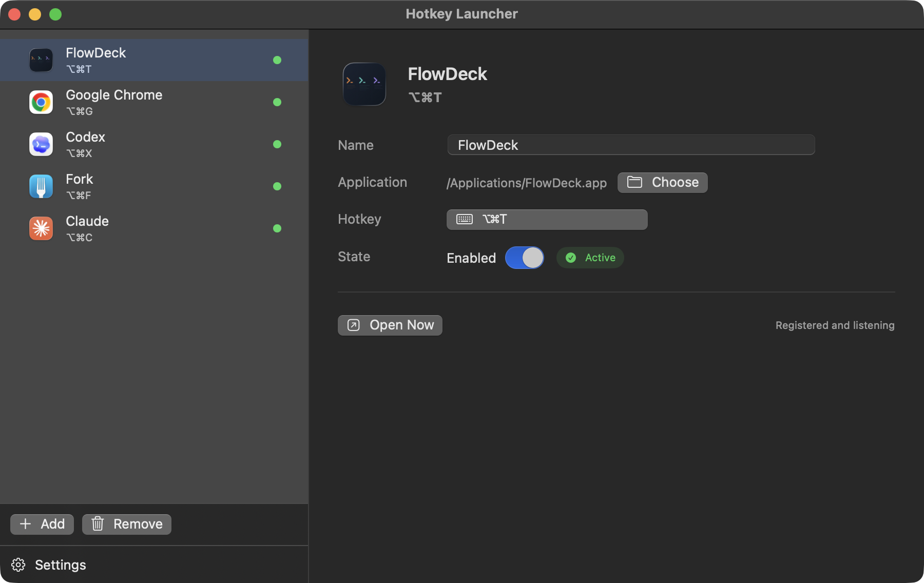Click the green status dot for Google Chrome
This screenshot has width=924, height=583.
click(x=277, y=102)
